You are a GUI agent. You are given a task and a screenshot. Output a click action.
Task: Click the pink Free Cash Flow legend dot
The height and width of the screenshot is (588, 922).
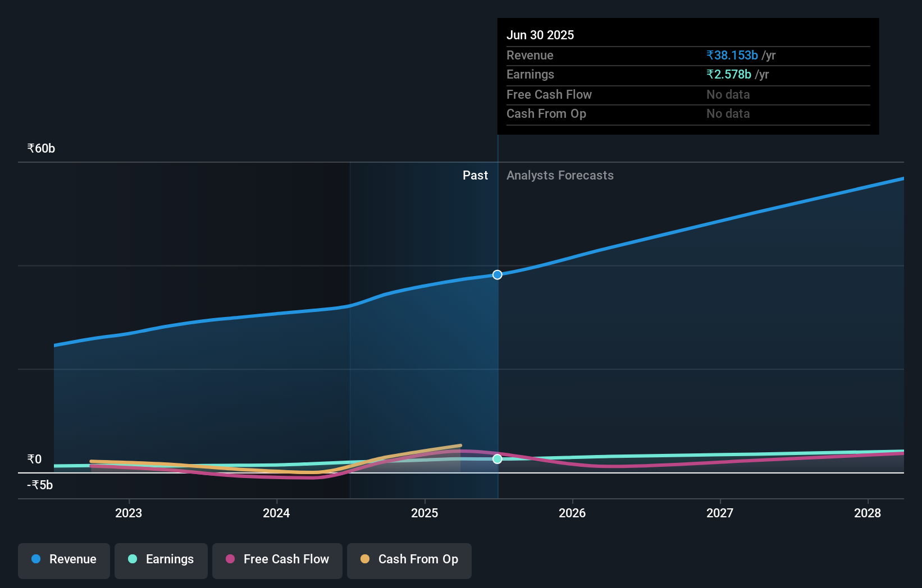[x=230, y=559]
